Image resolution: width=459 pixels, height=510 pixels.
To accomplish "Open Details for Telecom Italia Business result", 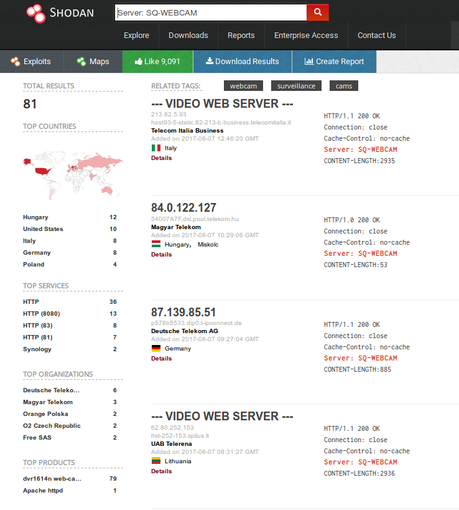I will 161,158.
